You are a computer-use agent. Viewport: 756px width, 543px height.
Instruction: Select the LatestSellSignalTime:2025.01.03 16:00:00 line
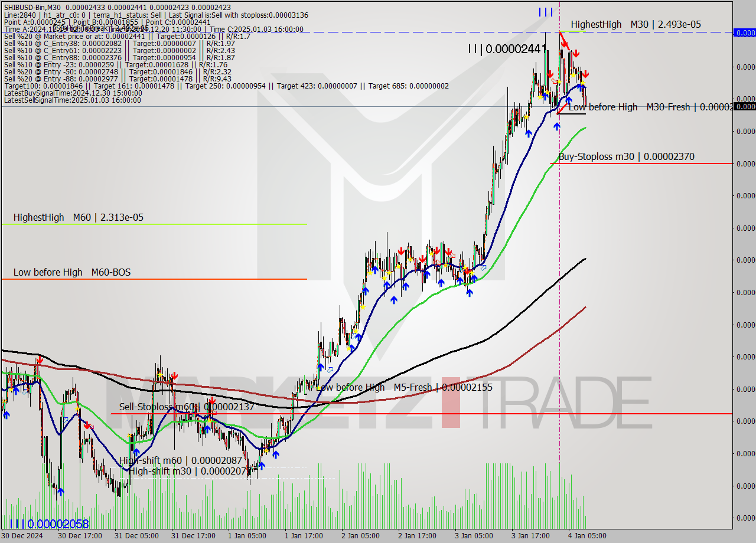(72, 100)
